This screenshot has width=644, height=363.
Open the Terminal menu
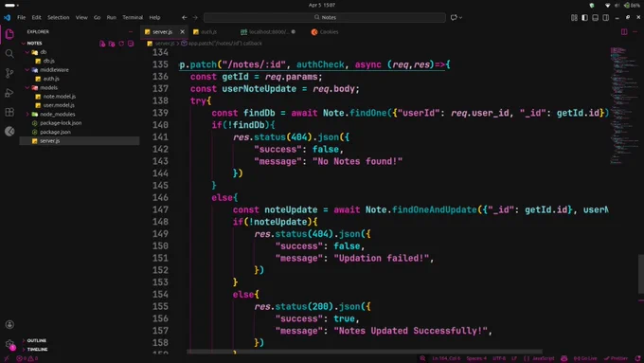click(x=133, y=18)
